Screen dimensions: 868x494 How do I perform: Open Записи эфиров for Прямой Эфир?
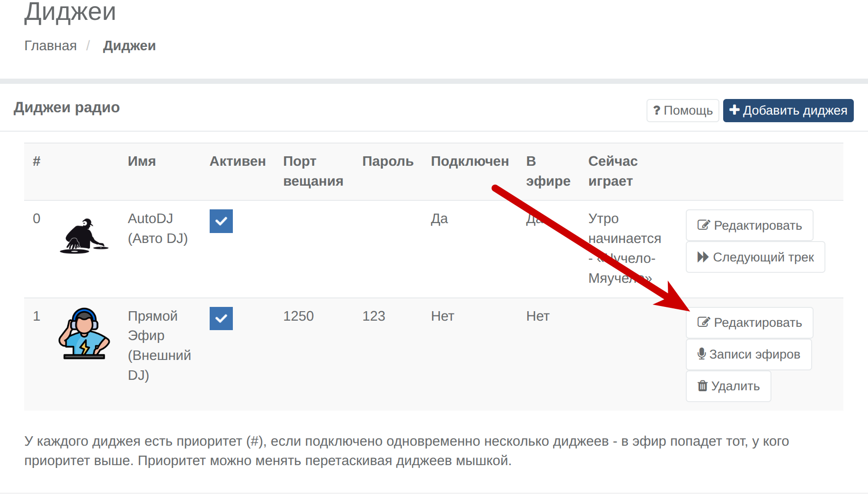[x=749, y=354]
